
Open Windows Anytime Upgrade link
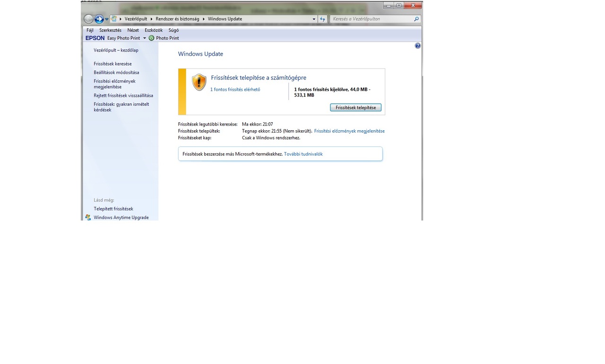(121, 218)
